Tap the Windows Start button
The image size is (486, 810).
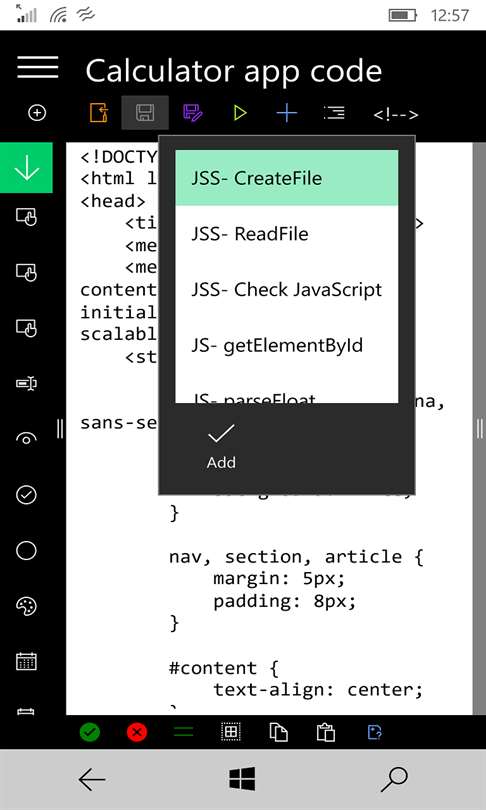(x=242, y=778)
